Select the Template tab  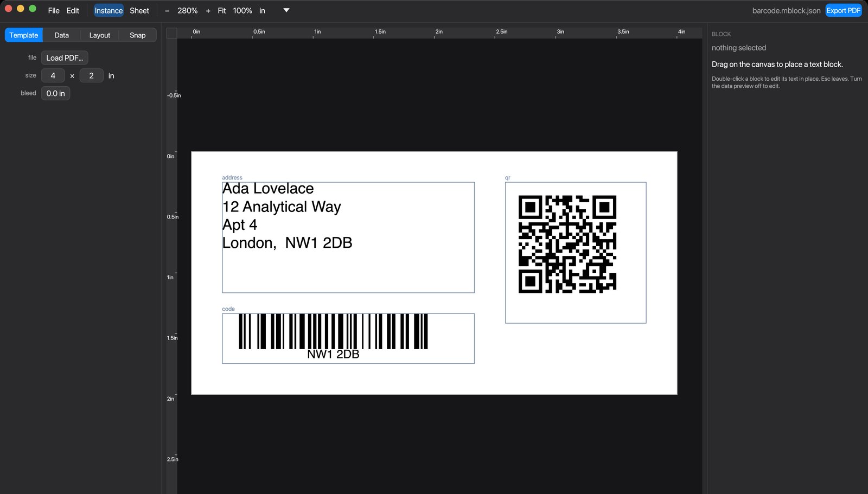coord(24,35)
